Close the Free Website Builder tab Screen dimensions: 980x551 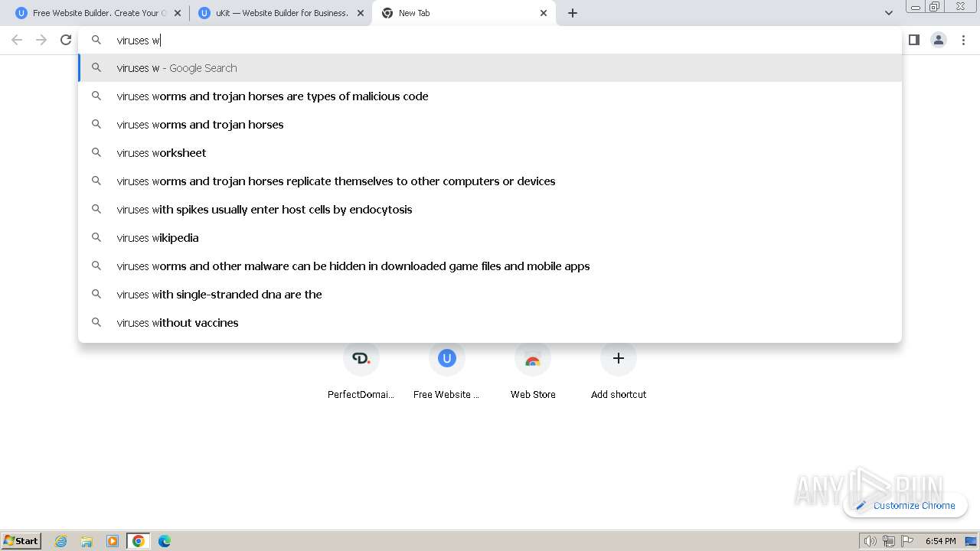(178, 13)
